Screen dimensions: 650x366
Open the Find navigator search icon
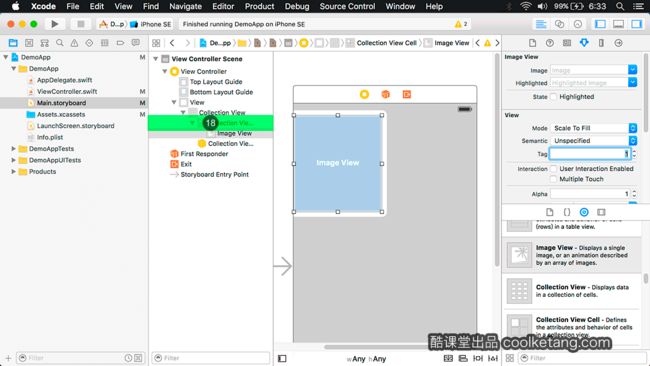tap(60, 43)
